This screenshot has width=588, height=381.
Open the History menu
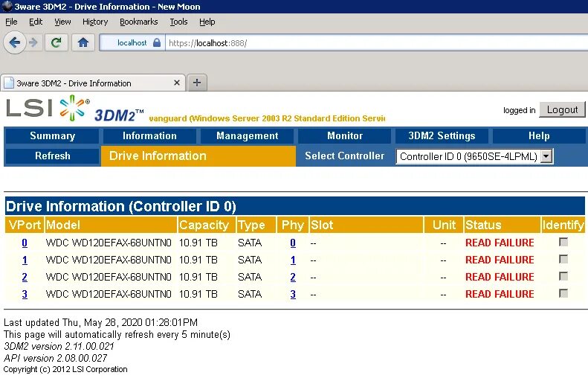point(95,22)
